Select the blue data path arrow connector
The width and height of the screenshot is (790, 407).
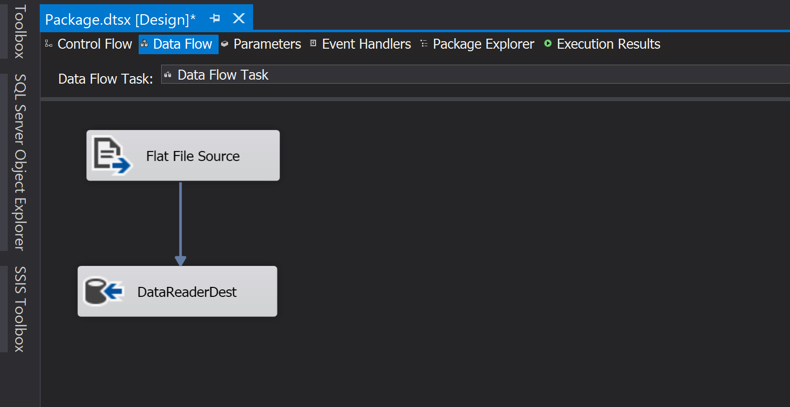coord(181,223)
